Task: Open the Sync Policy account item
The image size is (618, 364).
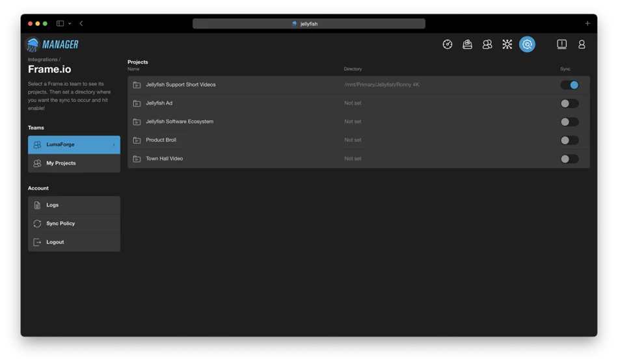Action: point(74,224)
